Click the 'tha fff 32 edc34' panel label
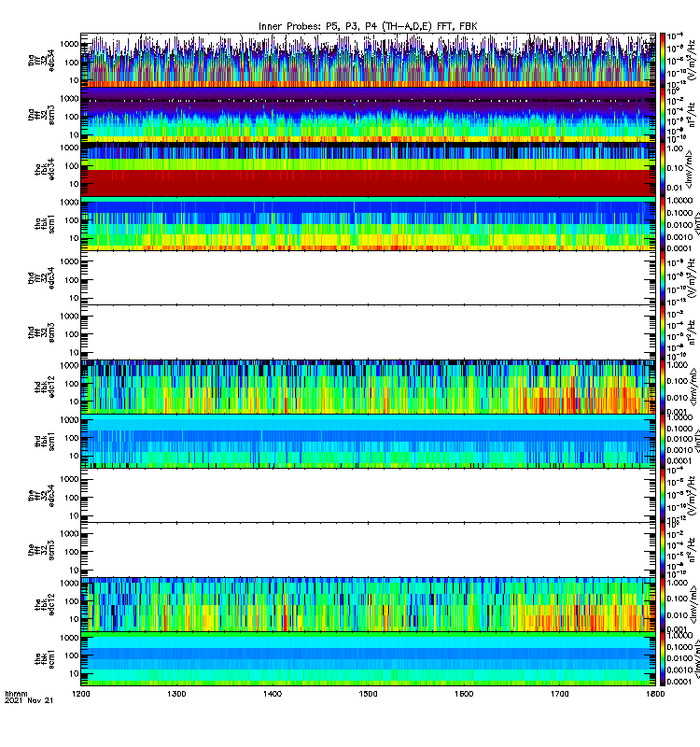Screen dimensions: 700x747 [41, 60]
